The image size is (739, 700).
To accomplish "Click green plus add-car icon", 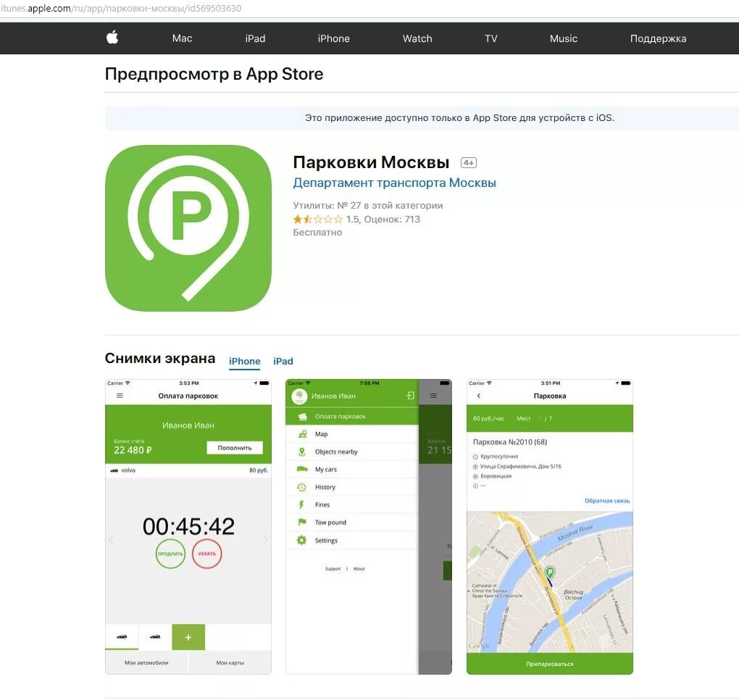I will [188, 637].
